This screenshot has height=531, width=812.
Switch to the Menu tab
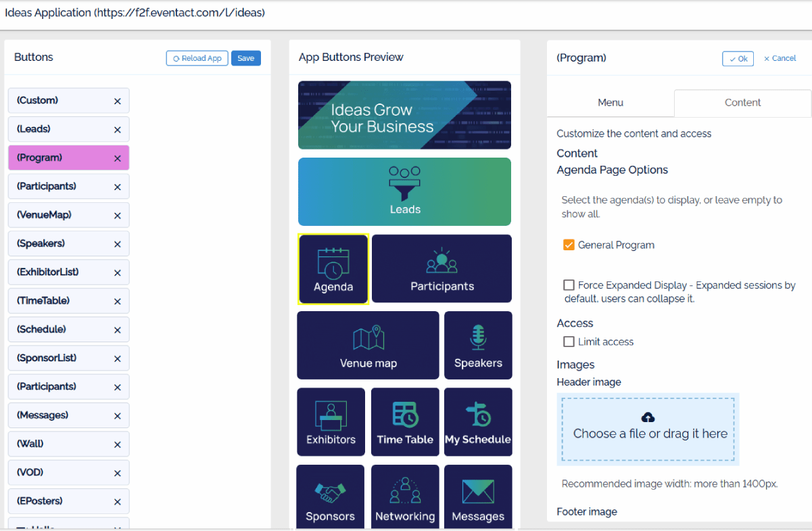[610, 103]
